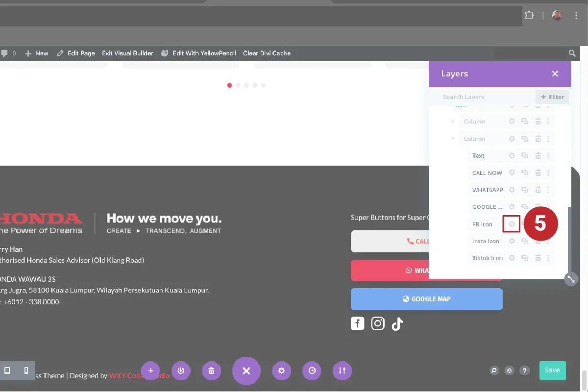Open settings for the WHATSAPP layer
Image resolution: width=588 pixels, height=392 pixels.
click(x=512, y=190)
